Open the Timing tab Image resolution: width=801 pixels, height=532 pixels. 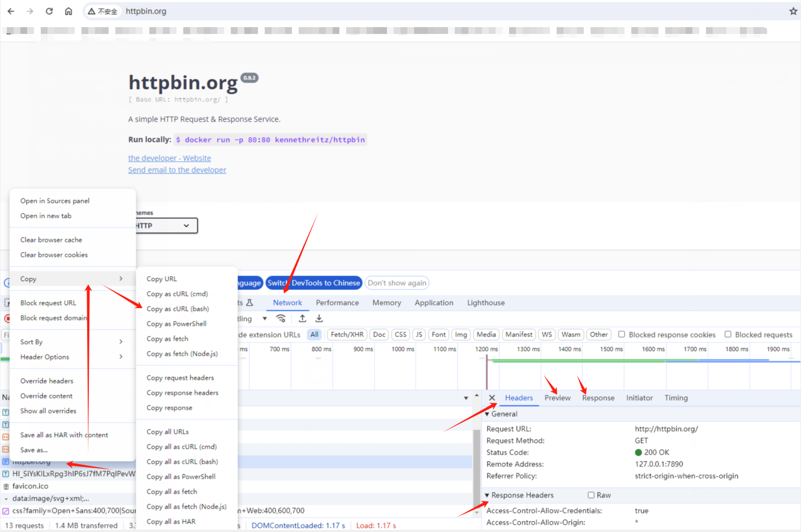[x=676, y=398]
